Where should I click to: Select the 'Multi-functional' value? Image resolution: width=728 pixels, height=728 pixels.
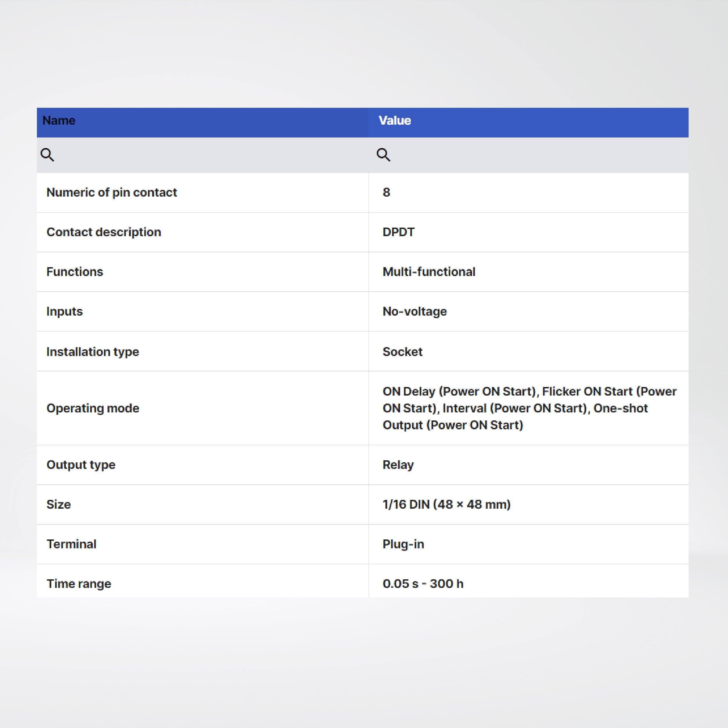coord(429,272)
